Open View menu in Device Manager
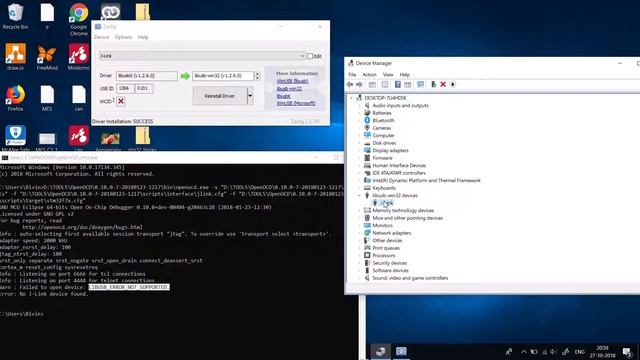Image resolution: width=640 pixels, height=360 pixels. click(388, 75)
